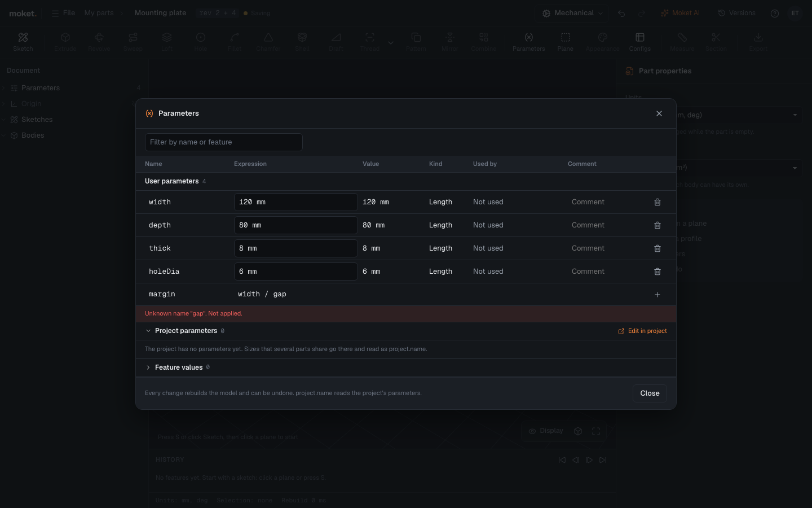Screen dimensions: 812x508
Task: Open the Export tool
Action: point(758,42)
